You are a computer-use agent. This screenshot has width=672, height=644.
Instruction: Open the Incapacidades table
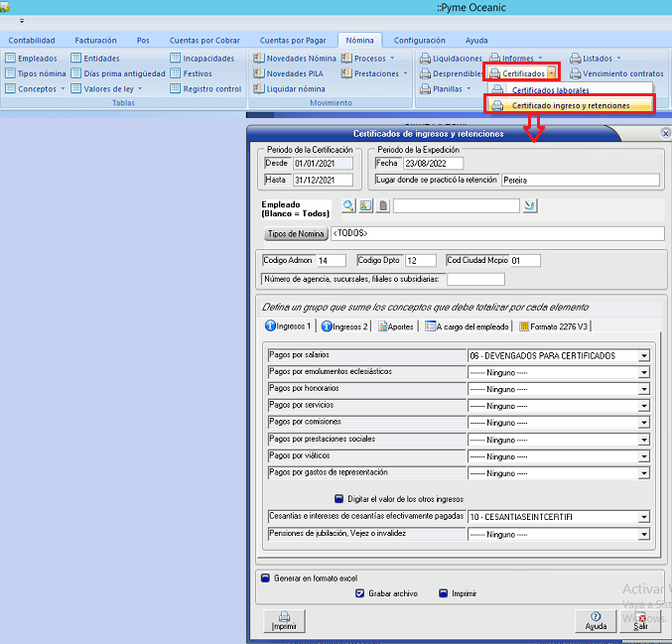(x=202, y=59)
